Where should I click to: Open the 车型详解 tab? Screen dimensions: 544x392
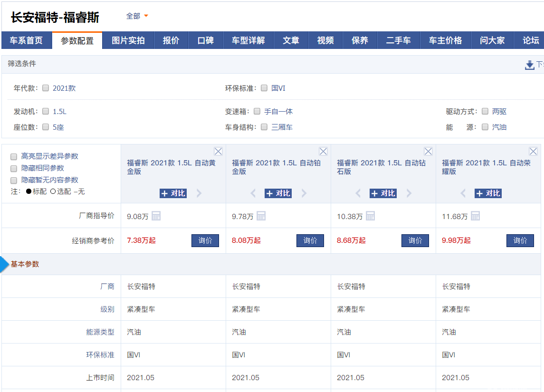point(248,40)
